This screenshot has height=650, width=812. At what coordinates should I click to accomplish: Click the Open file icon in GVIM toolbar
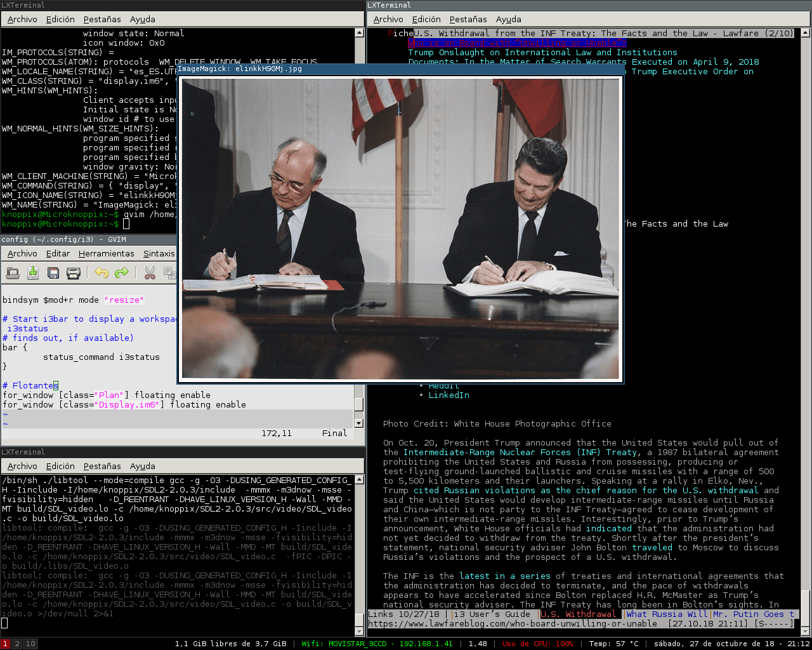13,273
